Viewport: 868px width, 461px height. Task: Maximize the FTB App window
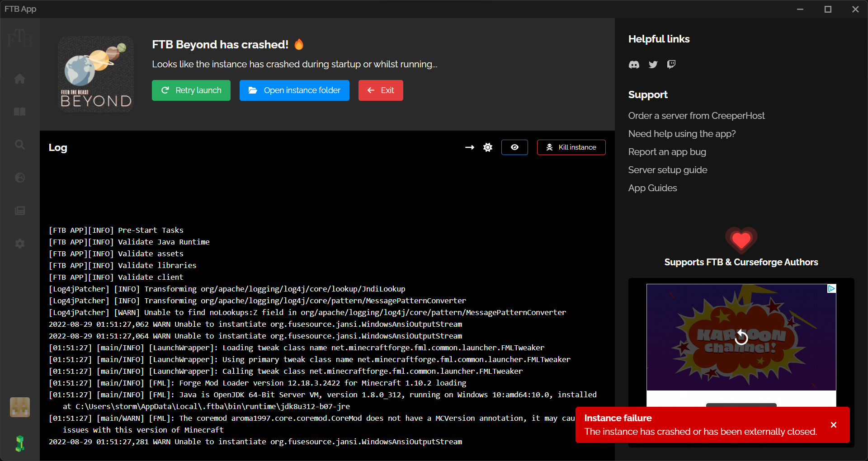pos(828,9)
